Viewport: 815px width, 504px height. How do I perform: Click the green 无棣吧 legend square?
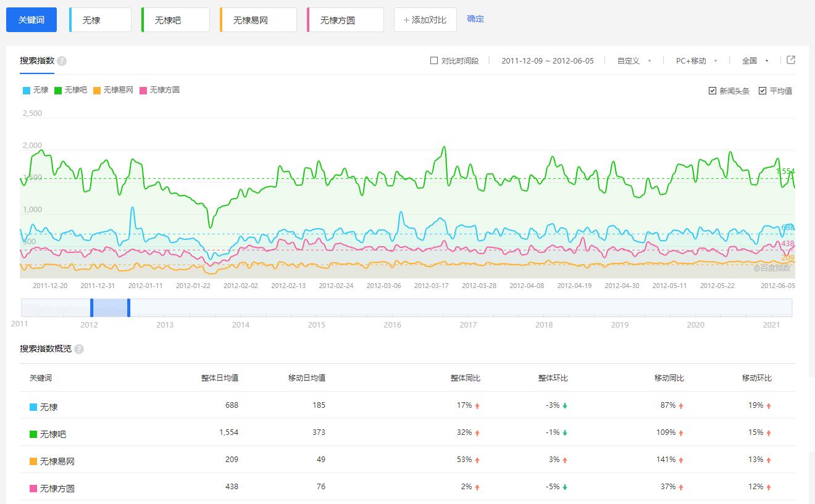pos(58,91)
